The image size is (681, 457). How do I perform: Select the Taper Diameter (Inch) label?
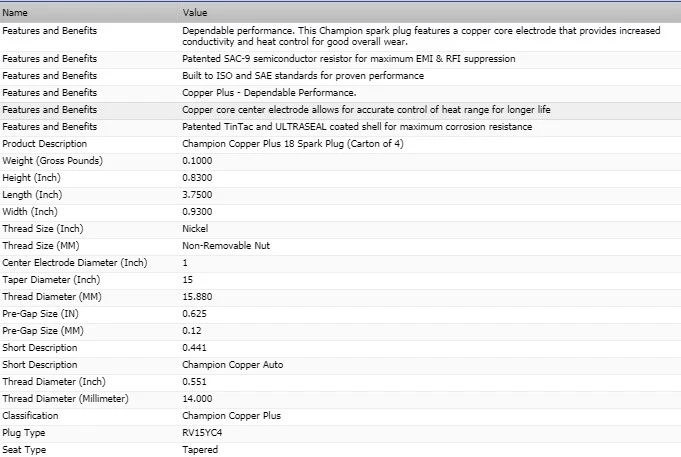pyautogui.click(x=48, y=280)
